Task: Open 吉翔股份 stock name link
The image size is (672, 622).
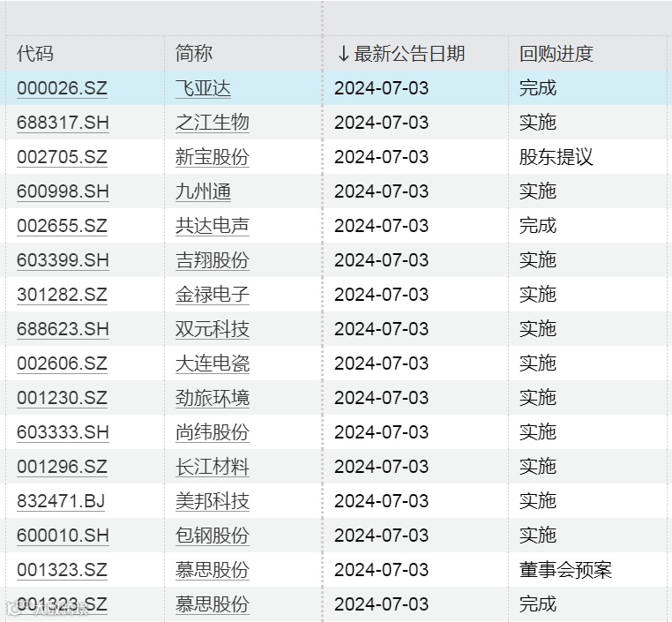Action: click(213, 260)
